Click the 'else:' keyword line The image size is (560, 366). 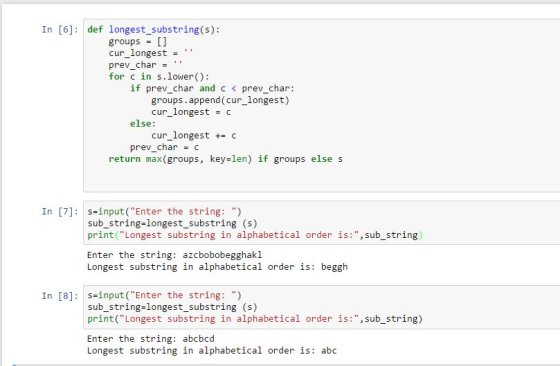(143, 124)
